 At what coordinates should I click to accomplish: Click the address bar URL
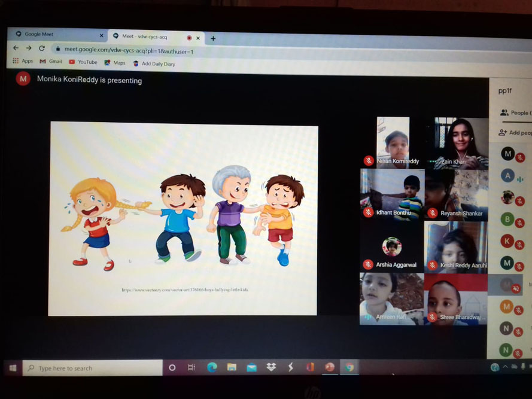(x=129, y=50)
